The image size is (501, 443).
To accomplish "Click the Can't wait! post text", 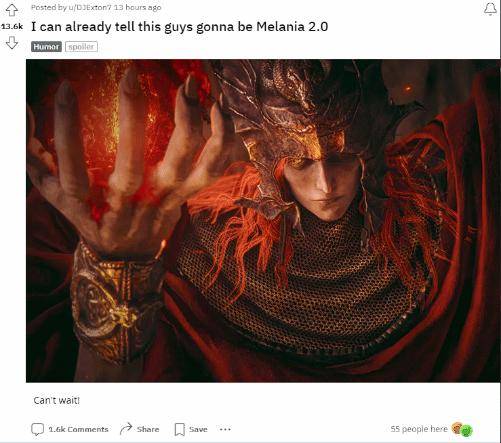I will pyautogui.click(x=57, y=400).
